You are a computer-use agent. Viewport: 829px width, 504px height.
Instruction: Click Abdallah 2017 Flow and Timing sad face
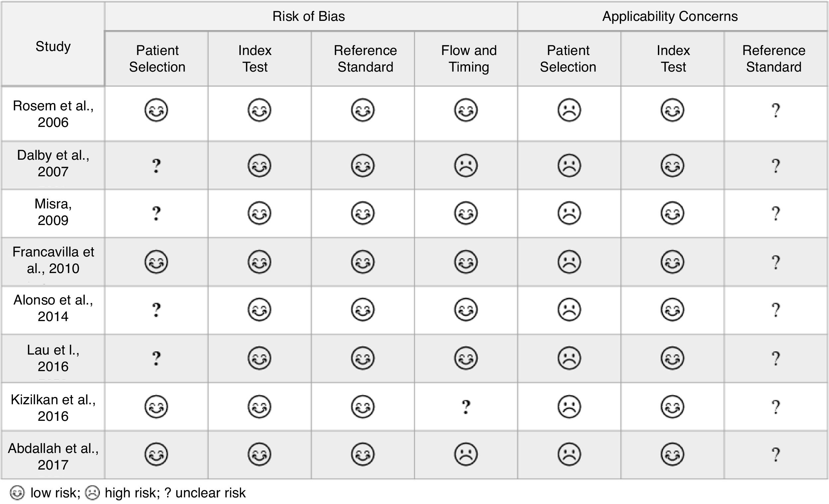(x=466, y=454)
